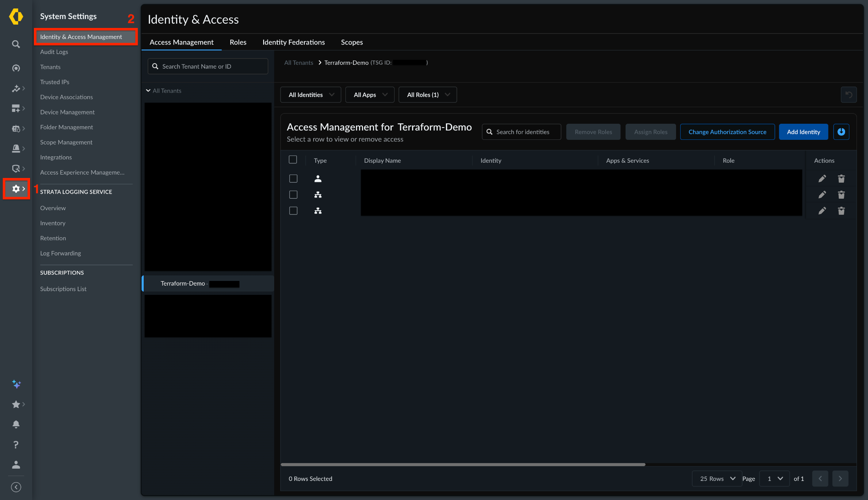Image resolution: width=868 pixels, height=500 pixels.
Task: Open Trusted IPs in System Settings
Action: pos(55,82)
